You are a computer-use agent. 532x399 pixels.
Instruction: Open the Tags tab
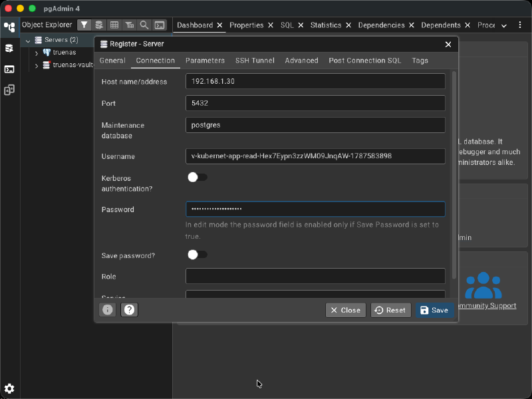click(x=420, y=61)
